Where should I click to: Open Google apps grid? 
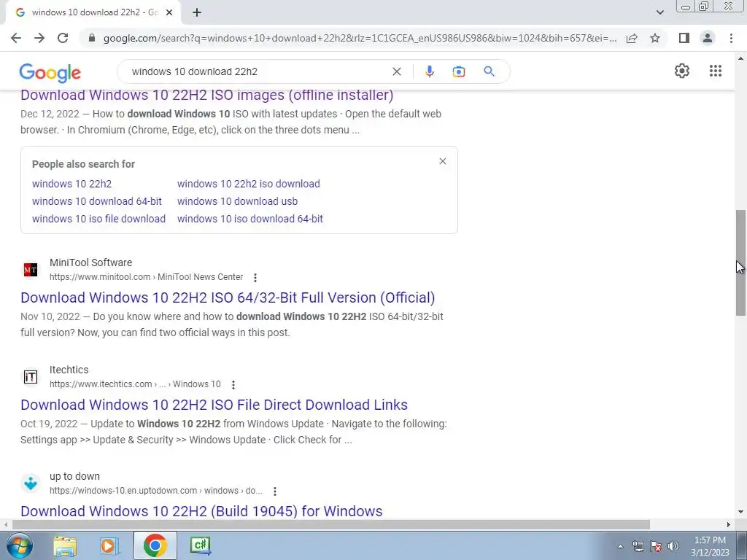715,71
